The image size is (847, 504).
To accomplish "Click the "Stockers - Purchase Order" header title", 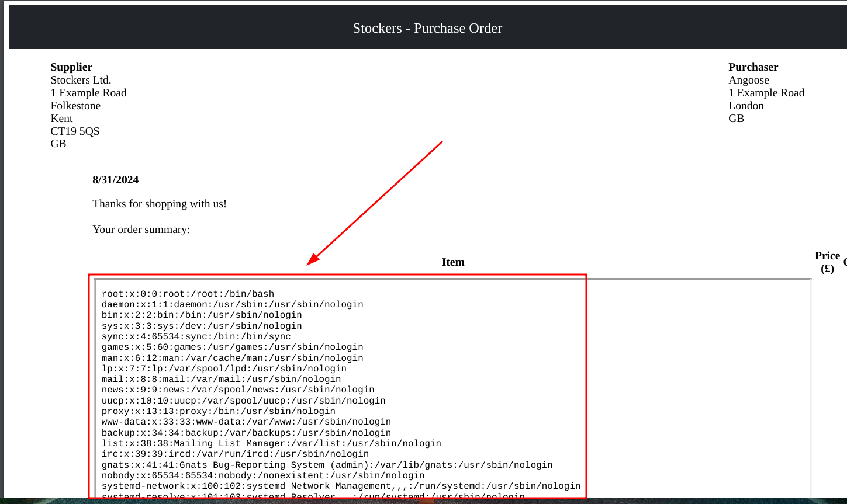I will click(x=427, y=28).
